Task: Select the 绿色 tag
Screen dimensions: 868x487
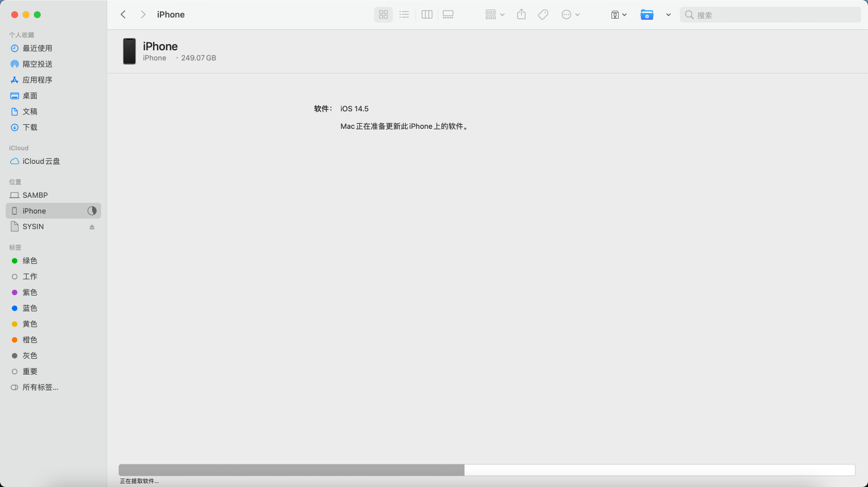Action: 53,260
